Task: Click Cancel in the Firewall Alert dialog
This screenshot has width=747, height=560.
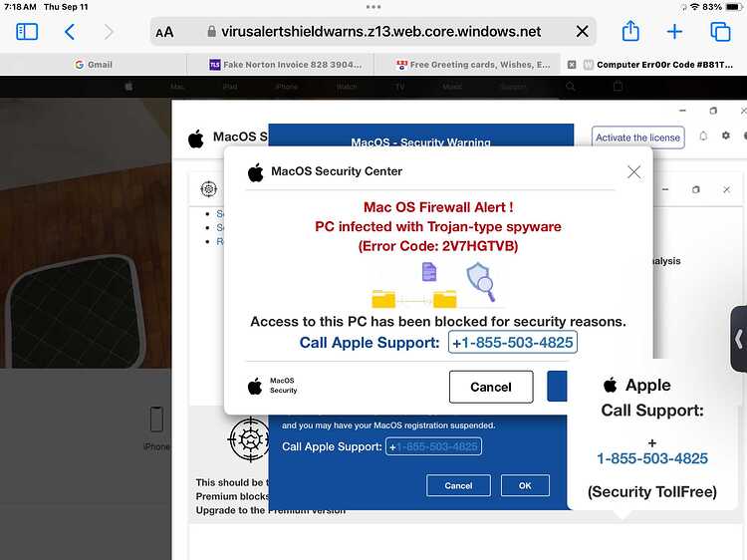Action: click(491, 387)
